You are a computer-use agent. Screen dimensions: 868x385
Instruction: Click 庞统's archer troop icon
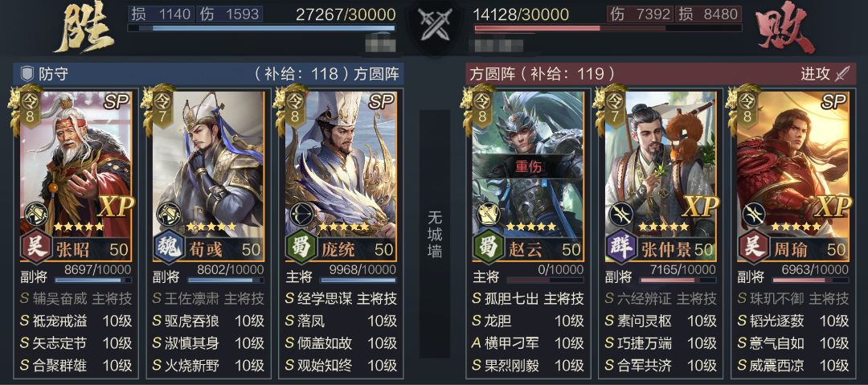coord(301,213)
